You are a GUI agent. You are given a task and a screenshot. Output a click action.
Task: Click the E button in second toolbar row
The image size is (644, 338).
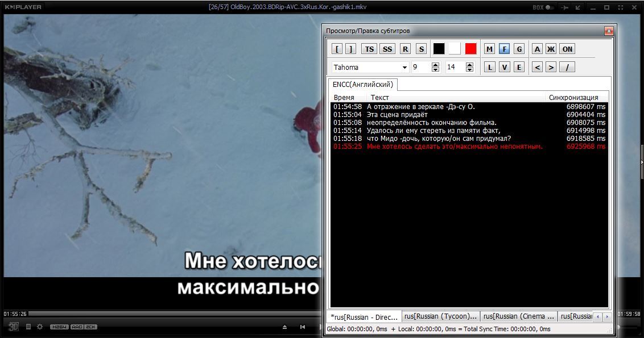click(519, 67)
